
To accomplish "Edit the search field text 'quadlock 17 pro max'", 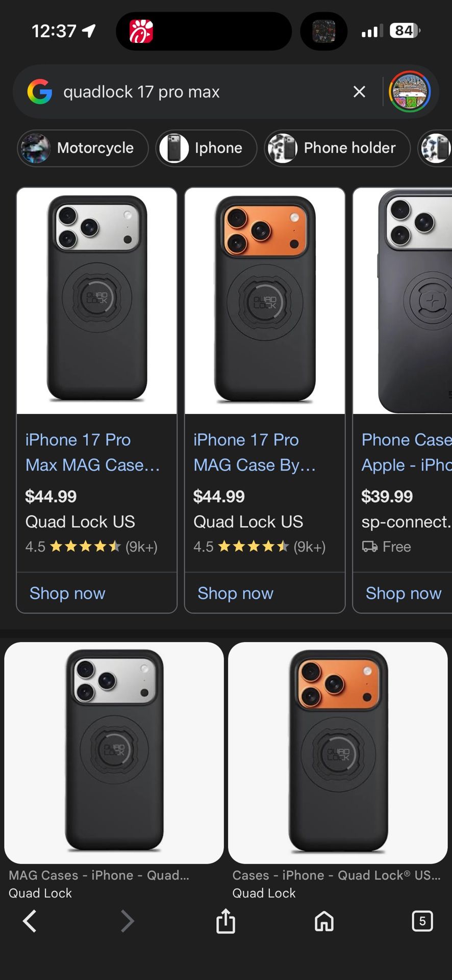I will pos(194,92).
